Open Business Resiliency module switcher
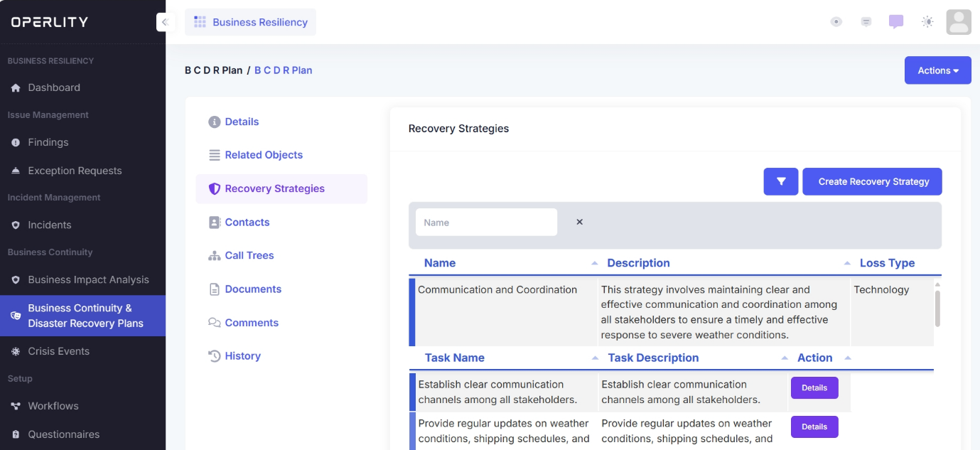 [x=250, y=22]
